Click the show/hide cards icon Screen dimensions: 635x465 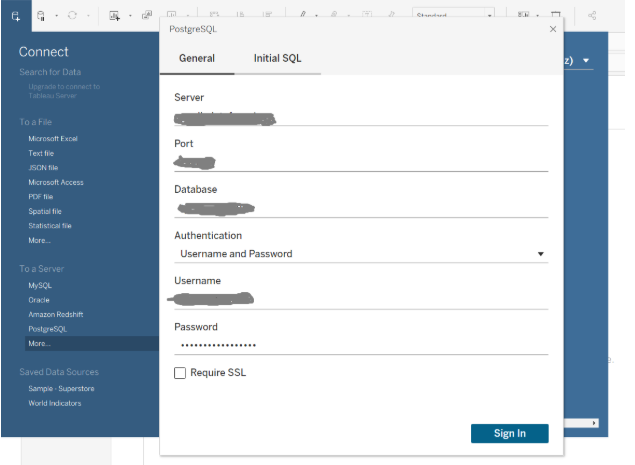523,15
